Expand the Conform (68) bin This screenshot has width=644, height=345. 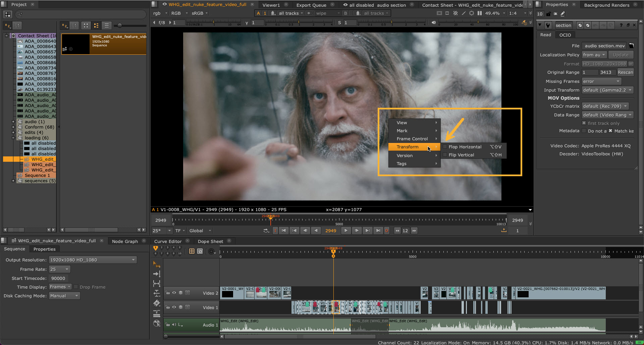13,127
